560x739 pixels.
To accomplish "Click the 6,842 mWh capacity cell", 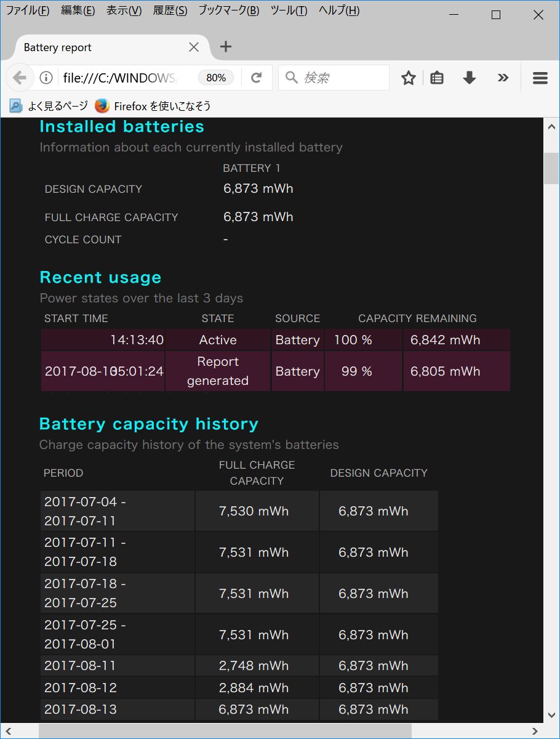I will coord(457,340).
